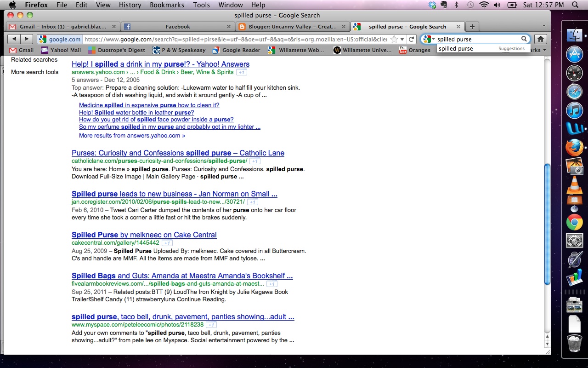Image resolution: width=588 pixels, height=368 pixels.
Task: Open the P & W Speakeasy bookmark
Action: (x=179, y=50)
